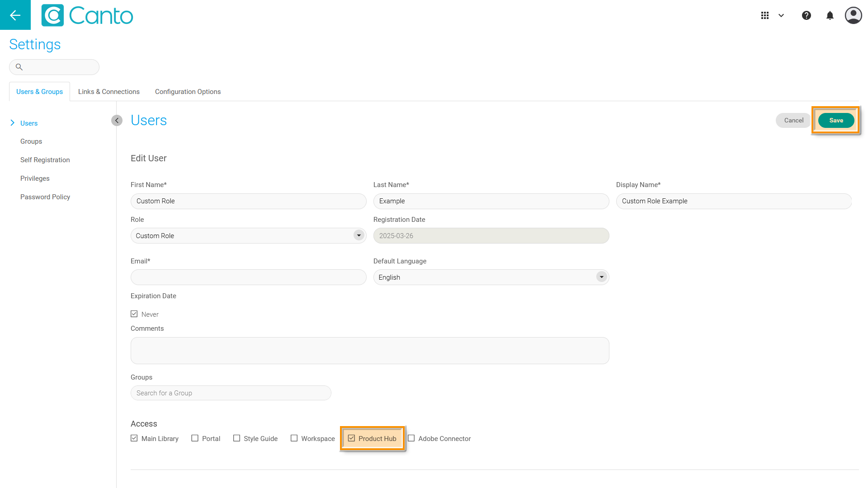Save the edited user
The width and height of the screenshot is (868, 488).
pos(836,120)
